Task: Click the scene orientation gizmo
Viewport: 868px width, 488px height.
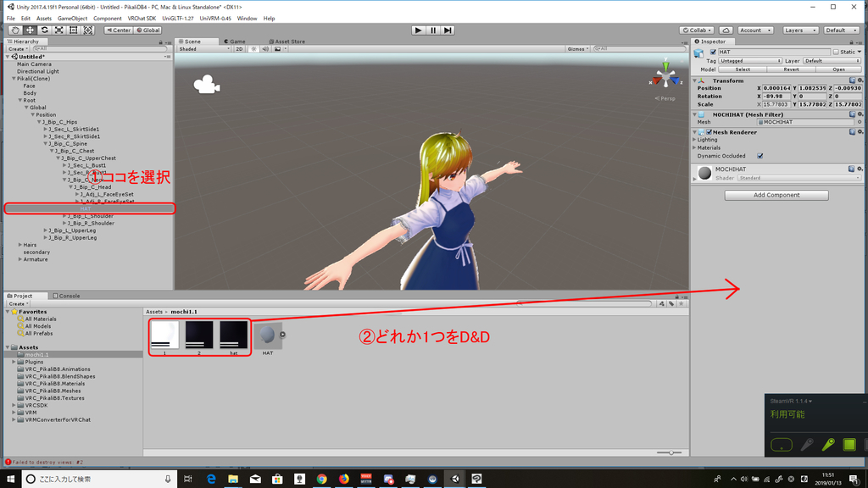Action: click(x=665, y=76)
